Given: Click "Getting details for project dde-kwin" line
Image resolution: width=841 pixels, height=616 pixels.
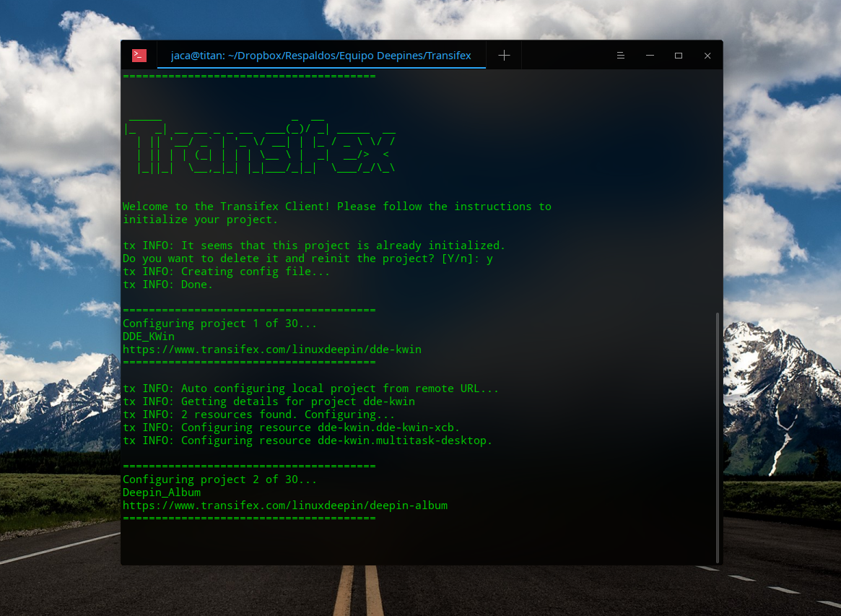Looking at the screenshot, I should click(x=269, y=402).
